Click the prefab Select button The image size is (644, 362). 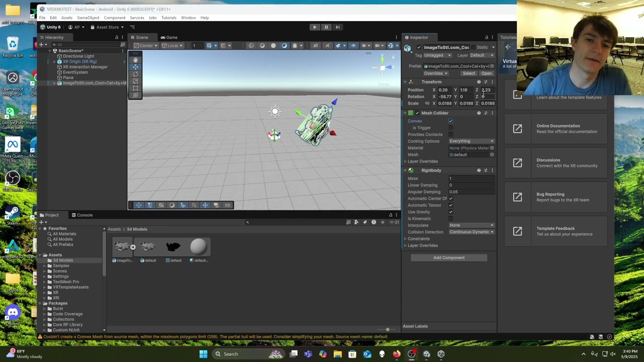click(468, 73)
